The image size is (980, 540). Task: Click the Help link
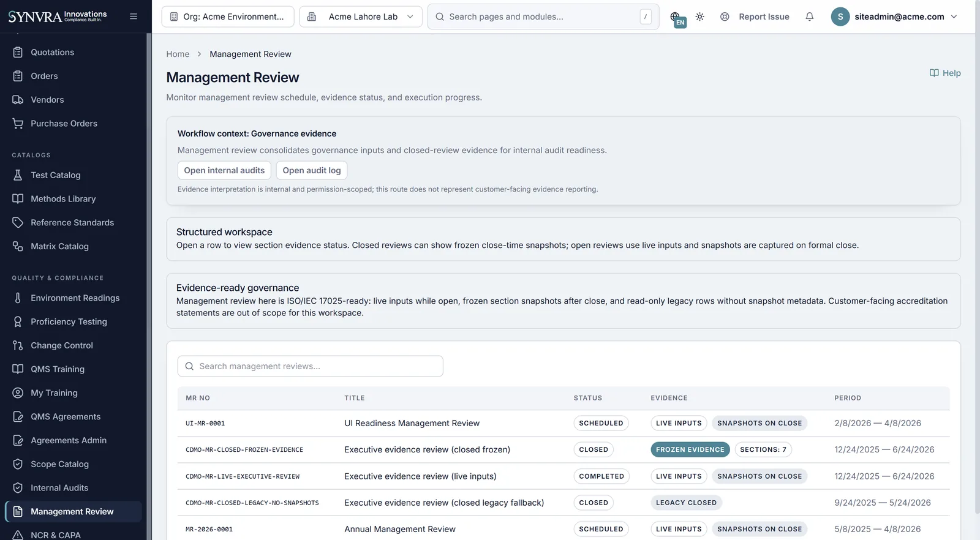945,73
